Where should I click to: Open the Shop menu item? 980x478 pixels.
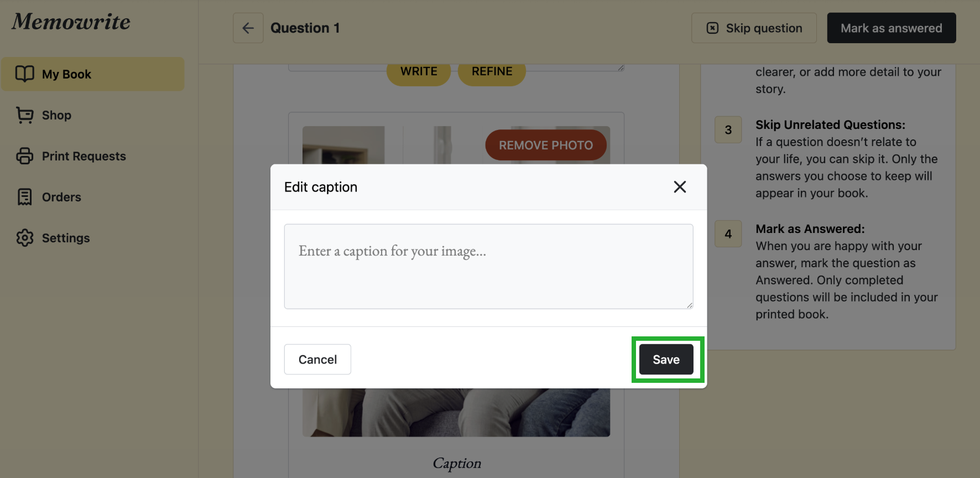pos(56,115)
